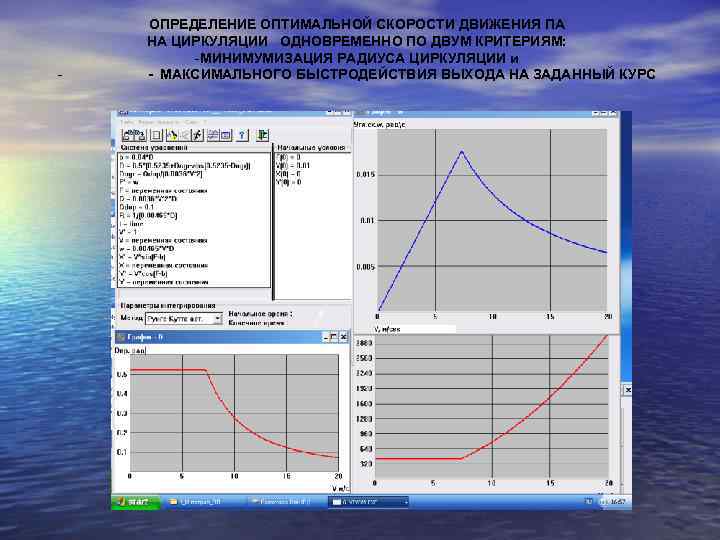Click equation line 'w = 0.00465*V*D'
Screen dimensions: 720x540
pyautogui.click(x=147, y=248)
